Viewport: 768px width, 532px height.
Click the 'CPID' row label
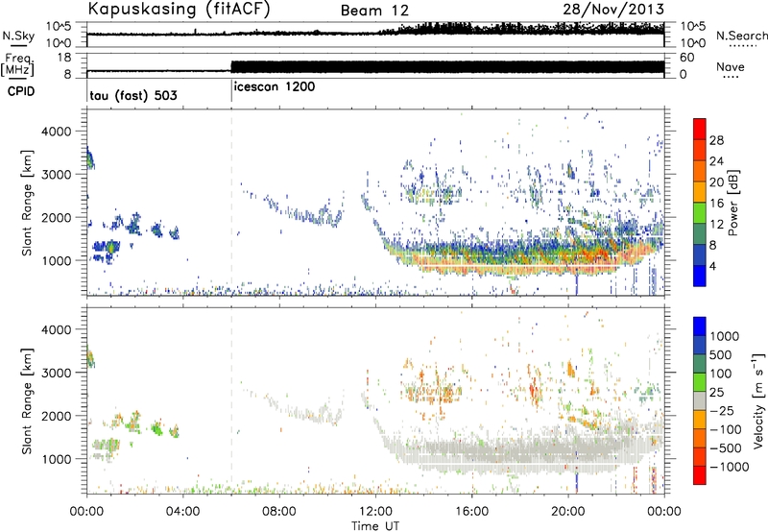(21, 91)
